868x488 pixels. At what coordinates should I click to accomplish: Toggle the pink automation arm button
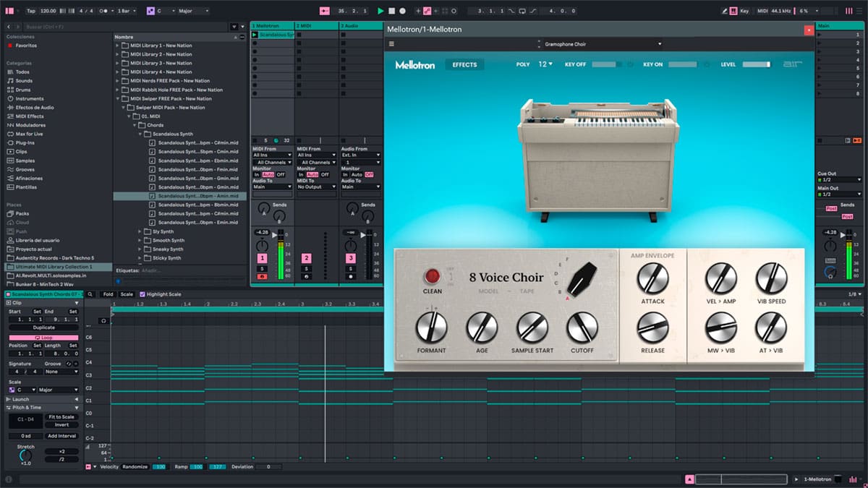point(427,11)
